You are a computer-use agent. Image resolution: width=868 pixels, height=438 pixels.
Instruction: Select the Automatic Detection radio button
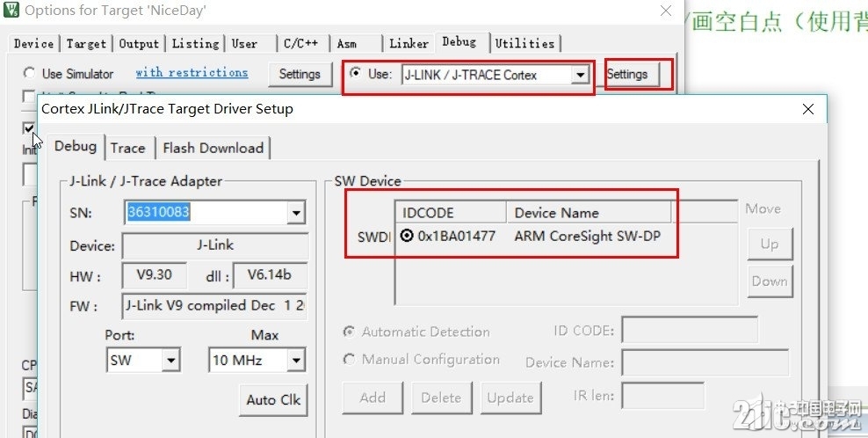[349, 332]
